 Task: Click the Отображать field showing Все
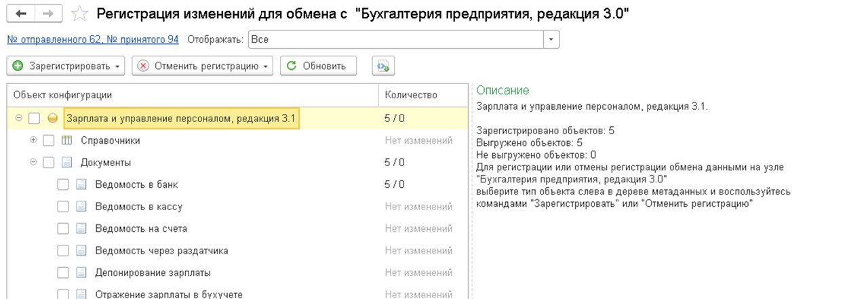pos(396,39)
